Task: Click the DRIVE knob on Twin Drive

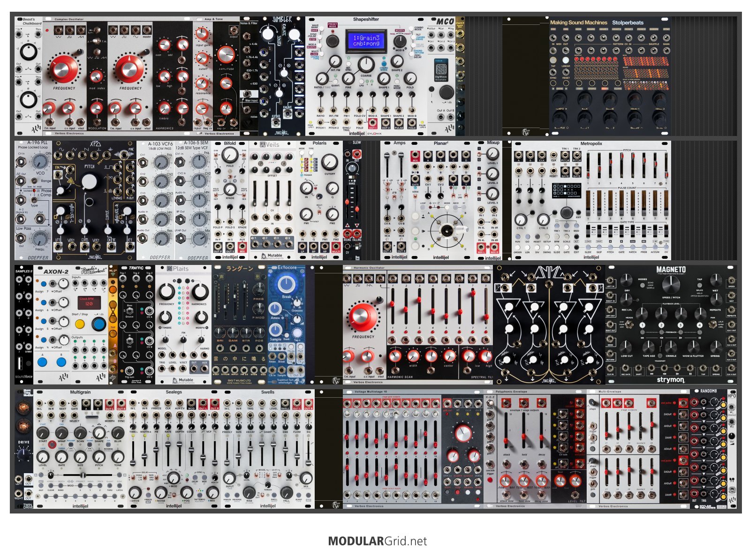Action: 23,454
